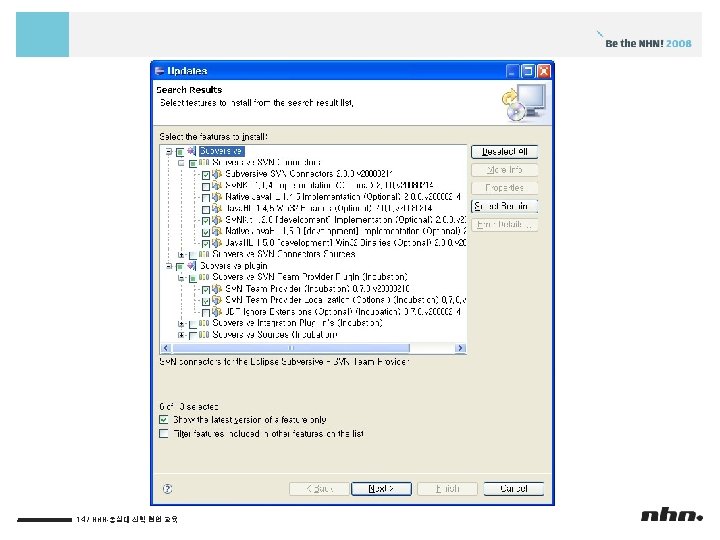
Task: Click feature icon of Native JavaHL 1.5.0 [development]
Action: pos(217,231)
